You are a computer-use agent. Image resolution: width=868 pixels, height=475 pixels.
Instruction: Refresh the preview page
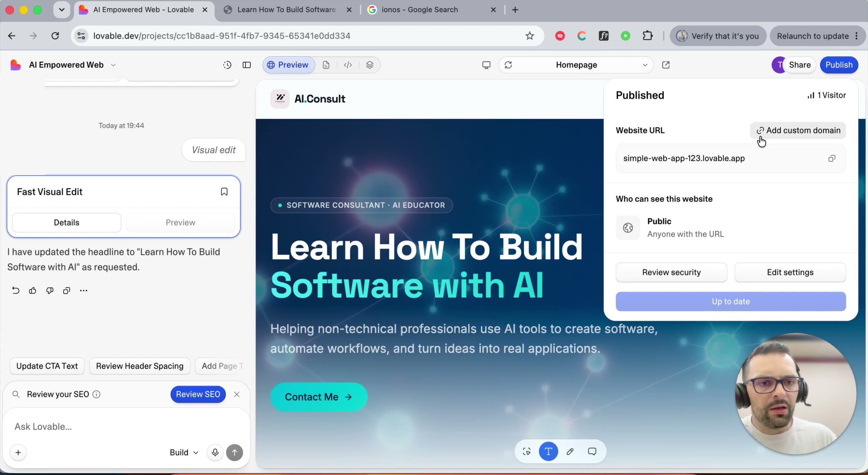(x=508, y=65)
